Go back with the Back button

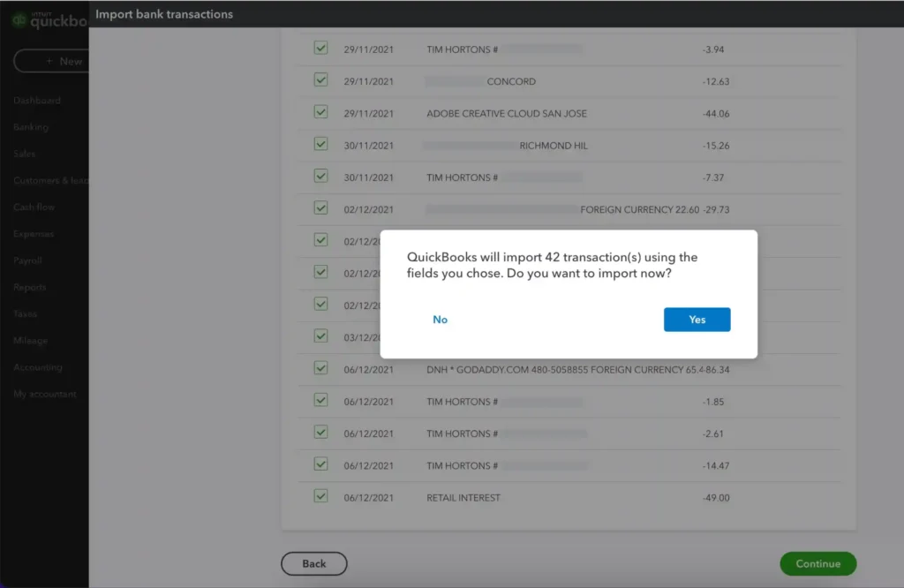tap(313, 564)
